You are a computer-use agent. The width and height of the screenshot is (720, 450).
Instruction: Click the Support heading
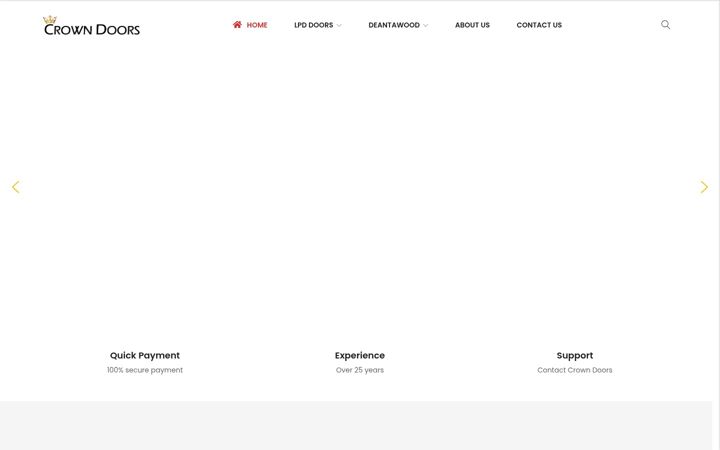[x=574, y=355]
